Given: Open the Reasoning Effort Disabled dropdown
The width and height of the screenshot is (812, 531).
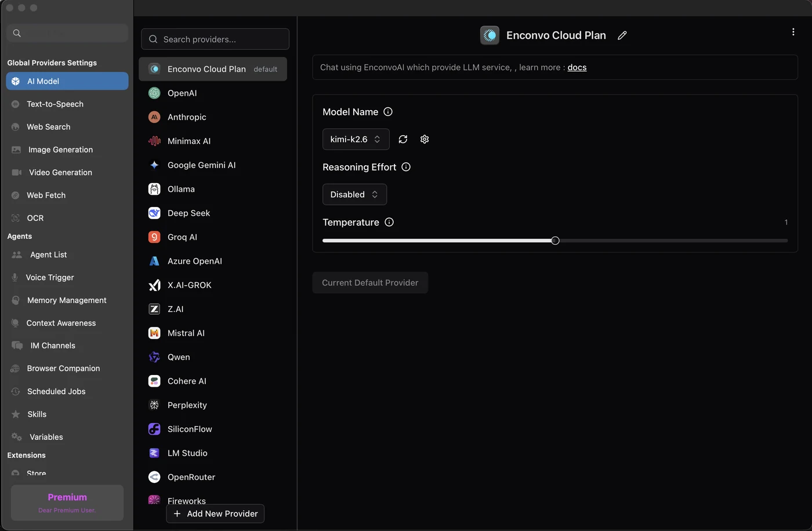Looking at the screenshot, I should click(x=354, y=194).
